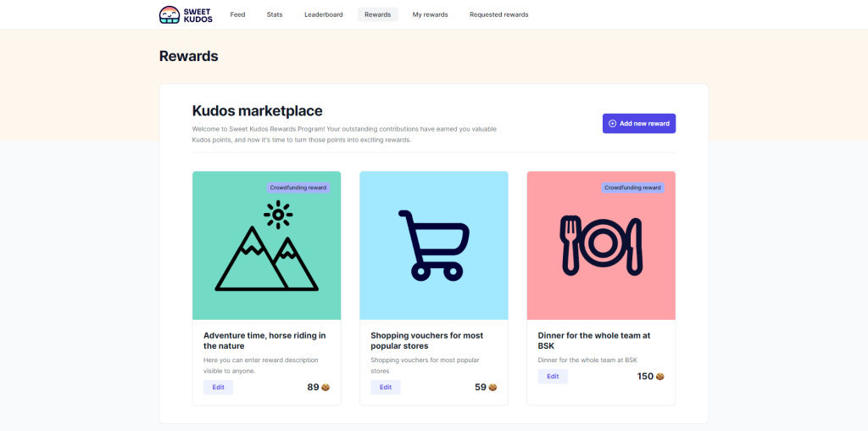Edit the Adventure time horse riding reward
Viewport: 868px width, 431px height.
[218, 387]
